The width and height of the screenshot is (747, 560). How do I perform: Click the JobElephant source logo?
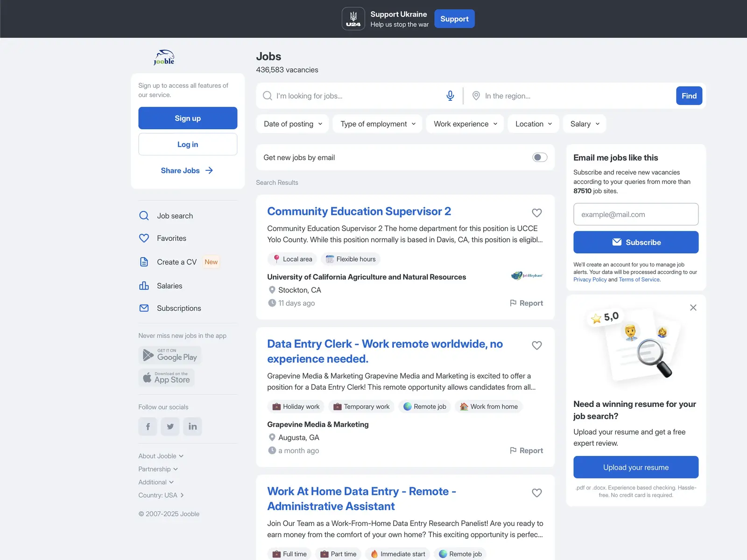(x=527, y=275)
